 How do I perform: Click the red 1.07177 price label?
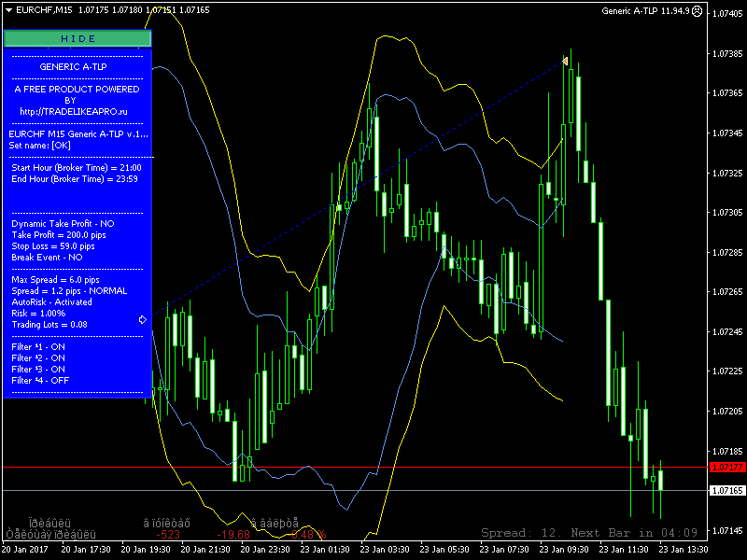(727, 468)
